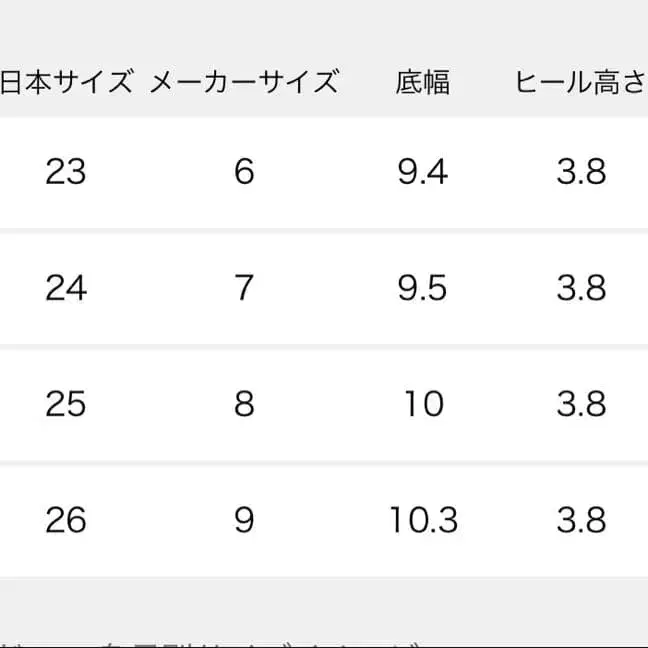The height and width of the screenshot is (648, 648).
Task: Click maker size 7 cell
Action: point(244,289)
